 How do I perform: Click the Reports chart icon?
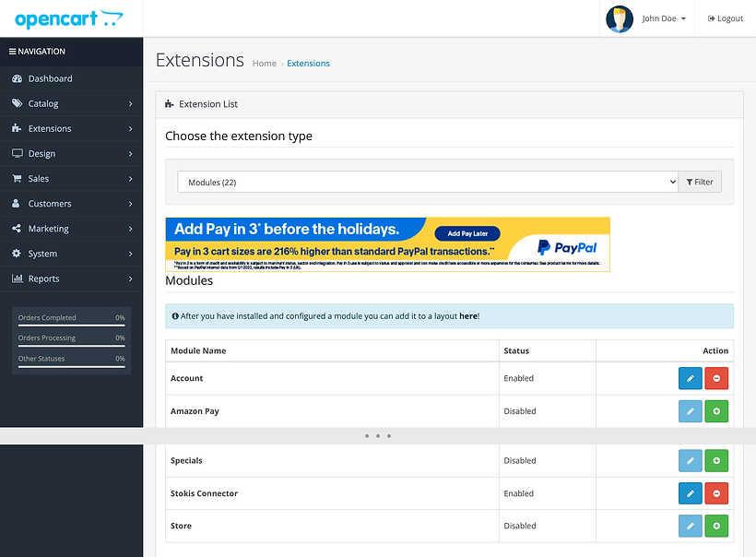18,278
